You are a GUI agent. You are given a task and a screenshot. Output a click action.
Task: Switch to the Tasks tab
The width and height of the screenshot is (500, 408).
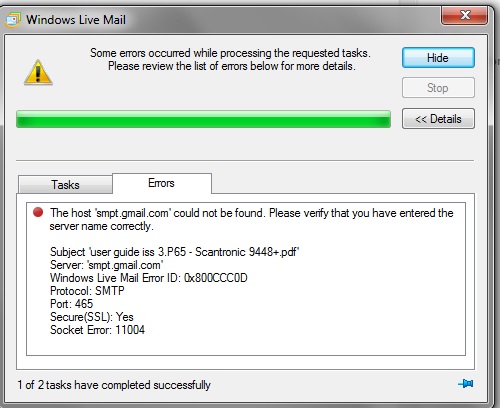65,184
